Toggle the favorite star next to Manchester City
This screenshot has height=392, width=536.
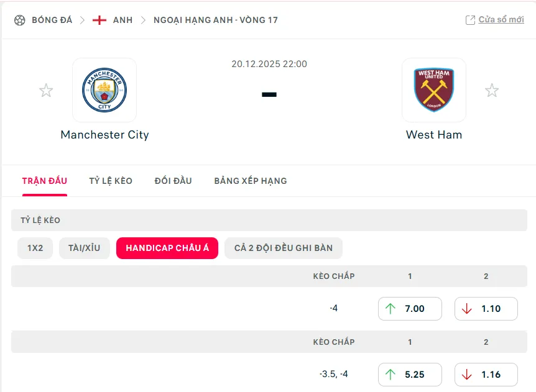[46, 90]
